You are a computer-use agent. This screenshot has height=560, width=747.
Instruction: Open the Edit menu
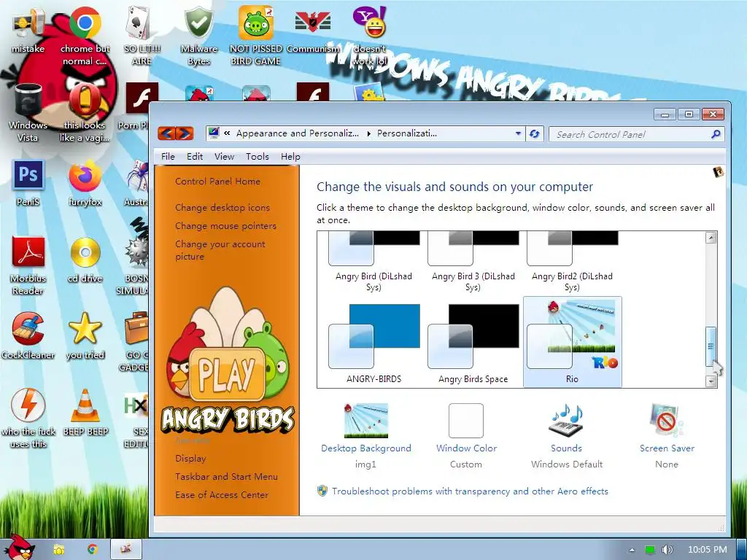[x=194, y=156]
